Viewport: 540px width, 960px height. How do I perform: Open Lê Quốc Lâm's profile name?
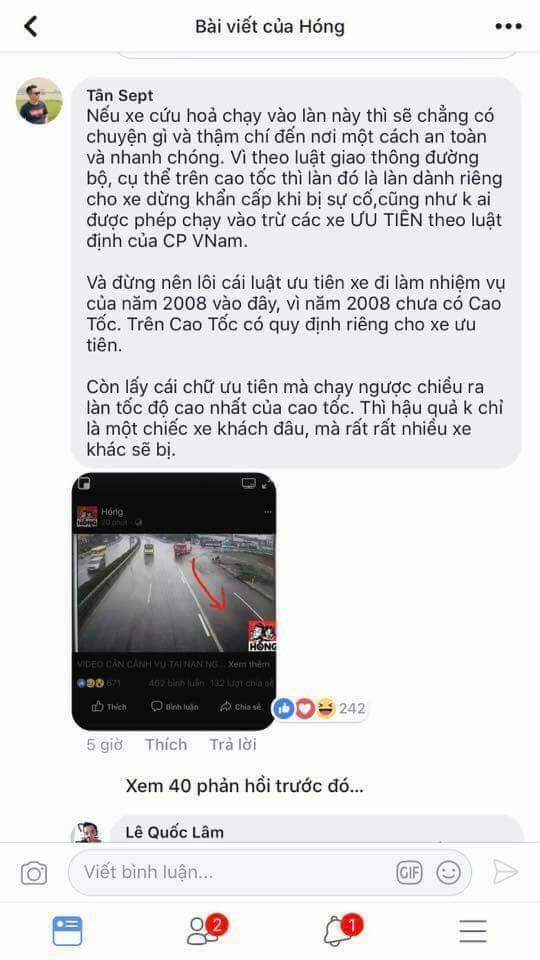(174, 832)
